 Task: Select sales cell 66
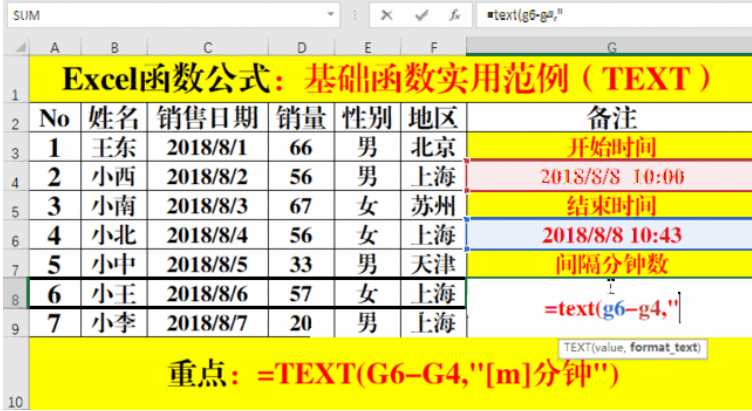click(301, 147)
